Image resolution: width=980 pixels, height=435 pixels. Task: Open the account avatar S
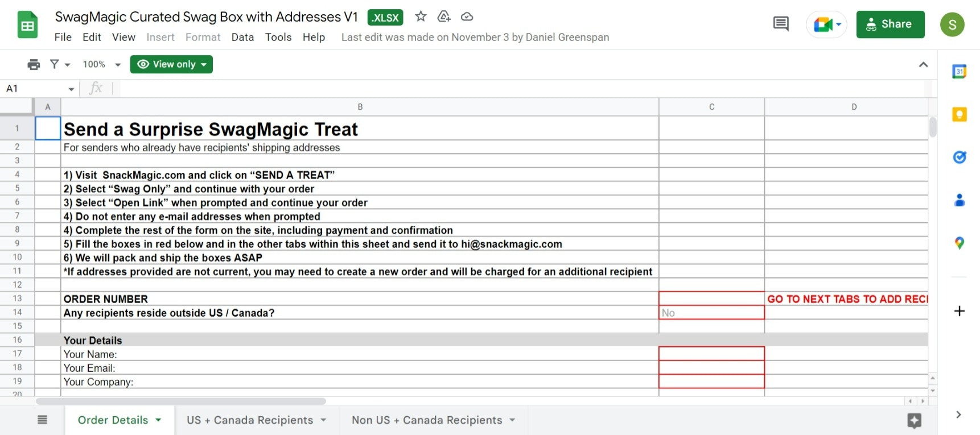(952, 24)
